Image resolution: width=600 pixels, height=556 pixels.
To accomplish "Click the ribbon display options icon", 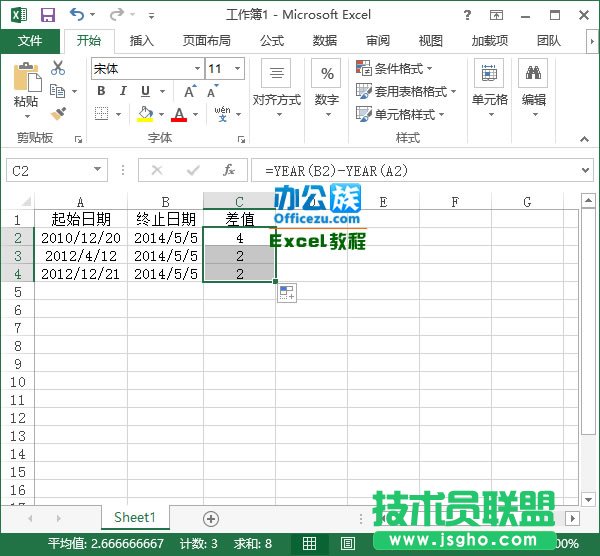I will coord(496,15).
